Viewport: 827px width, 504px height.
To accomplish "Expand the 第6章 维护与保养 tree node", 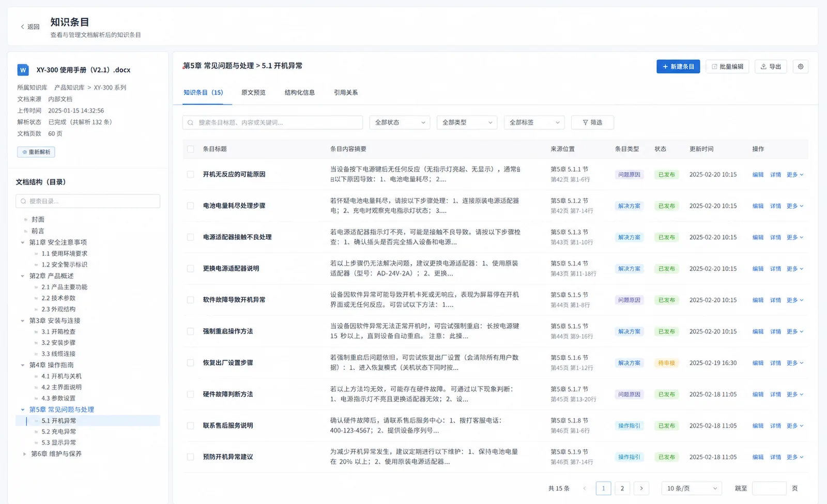I will [24, 454].
